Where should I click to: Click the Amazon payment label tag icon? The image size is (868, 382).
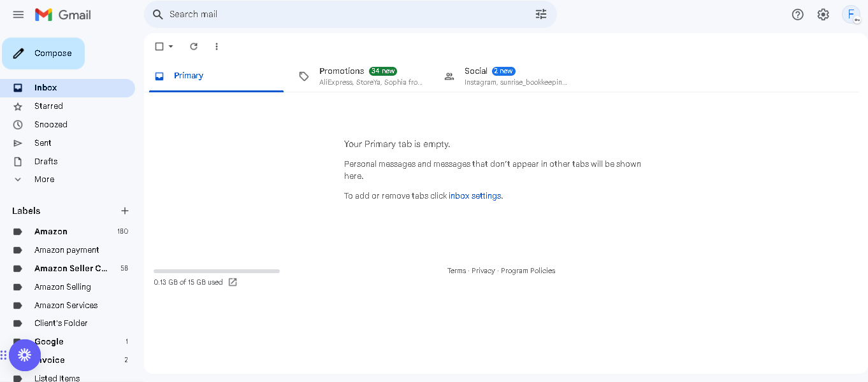[18, 250]
